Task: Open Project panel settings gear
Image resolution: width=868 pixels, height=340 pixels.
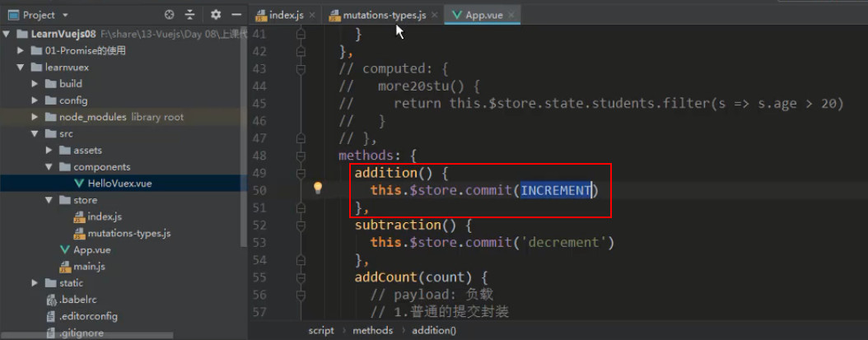Action: 216,15
